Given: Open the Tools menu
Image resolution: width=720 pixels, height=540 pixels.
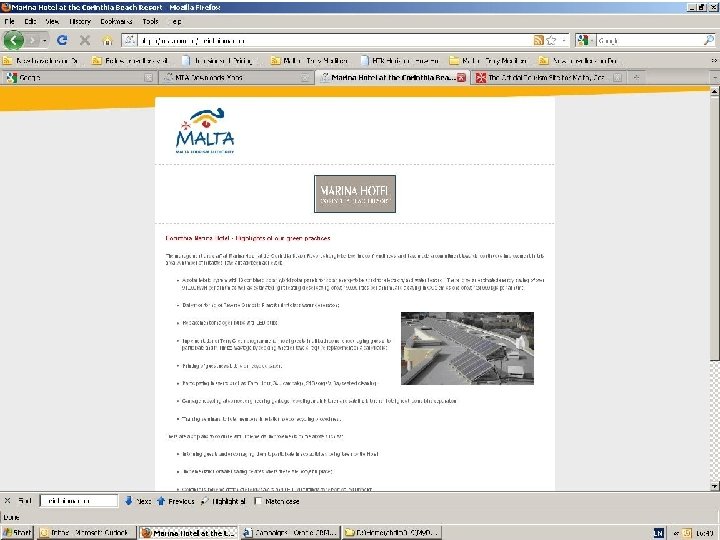Looking at the screenshot, I should [150, 21].
